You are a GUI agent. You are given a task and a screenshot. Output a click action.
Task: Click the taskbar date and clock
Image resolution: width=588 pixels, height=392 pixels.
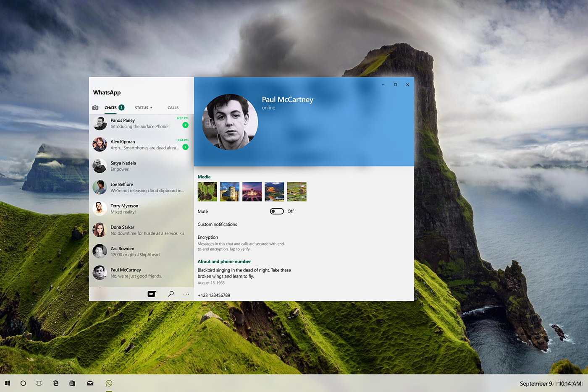[x=551, y=384]
